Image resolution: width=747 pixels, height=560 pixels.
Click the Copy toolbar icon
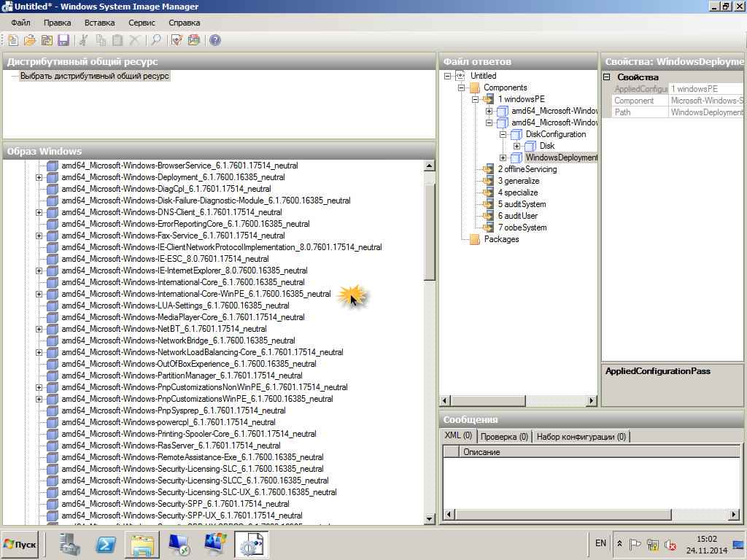tap(101, 41)
